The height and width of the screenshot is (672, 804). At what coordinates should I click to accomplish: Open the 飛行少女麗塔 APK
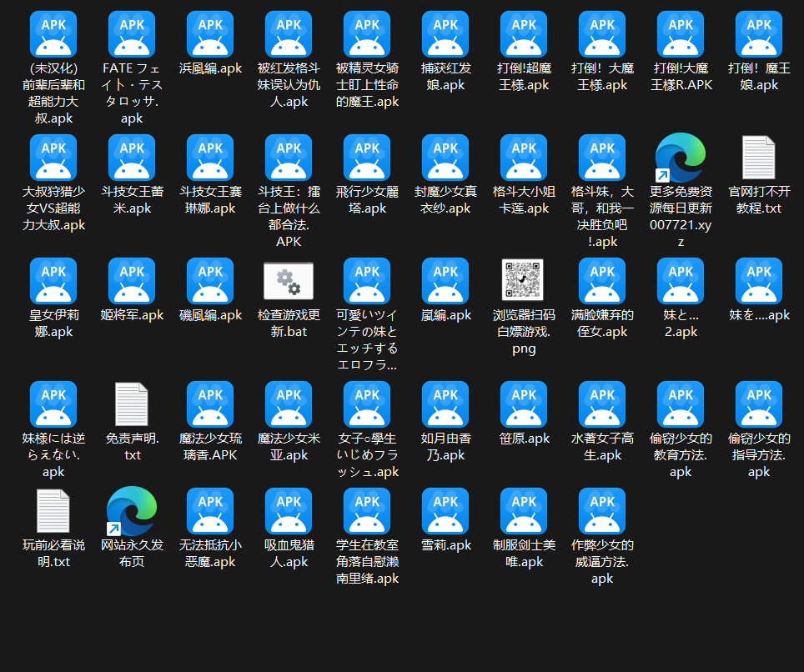pyautogui.click(x=366, y=157)
